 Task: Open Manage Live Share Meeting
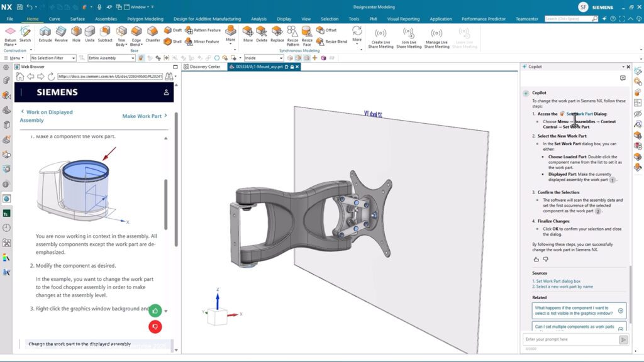(x=436, y=38)
